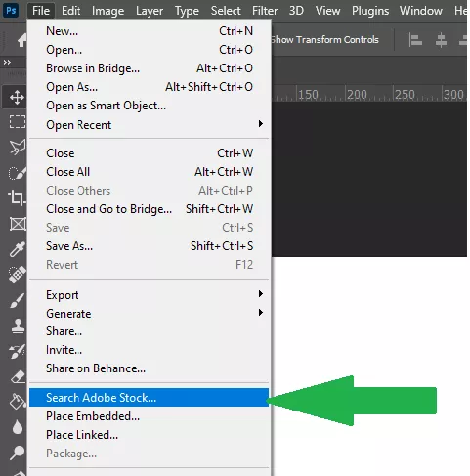Select the Crop tool
The width and height of the screenshot is (470, 476).
point(17,197)
